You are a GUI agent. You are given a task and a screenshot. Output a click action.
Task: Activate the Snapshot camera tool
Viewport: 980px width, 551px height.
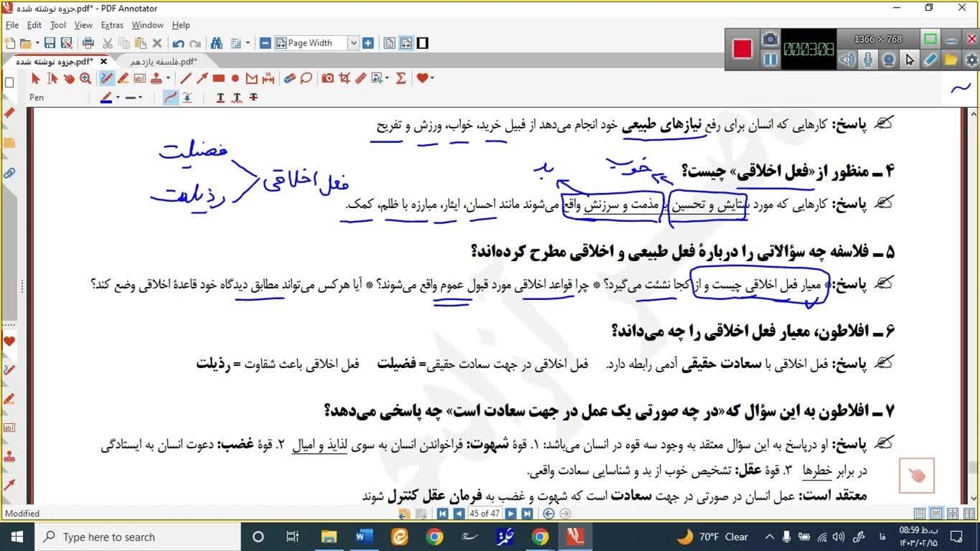point(328,78)
